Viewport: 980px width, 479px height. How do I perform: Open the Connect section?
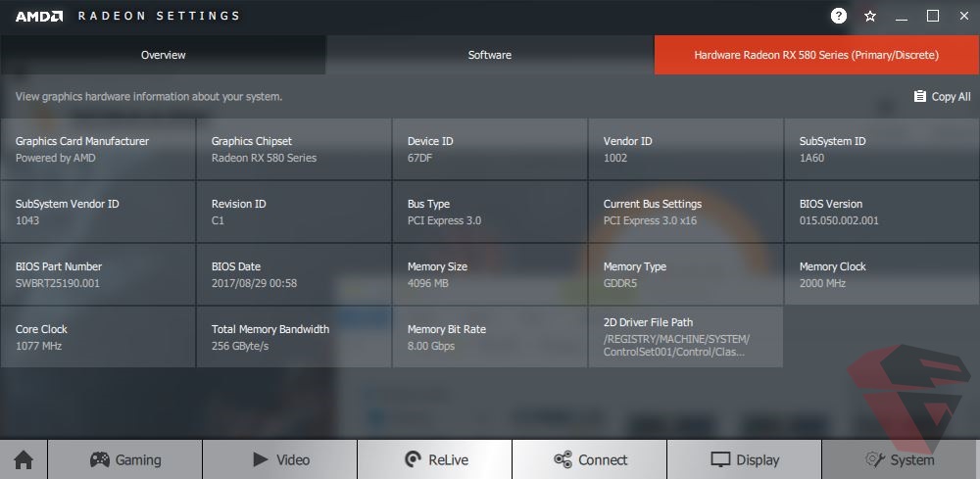590,459
